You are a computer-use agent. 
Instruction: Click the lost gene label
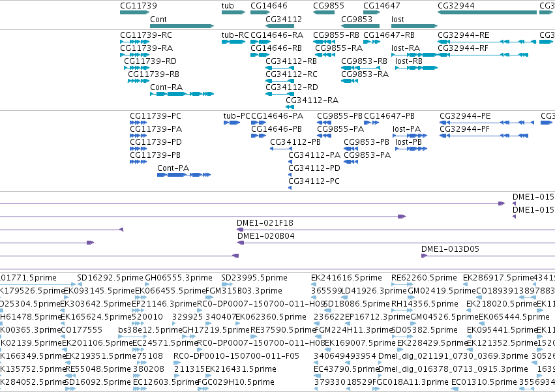397,19
